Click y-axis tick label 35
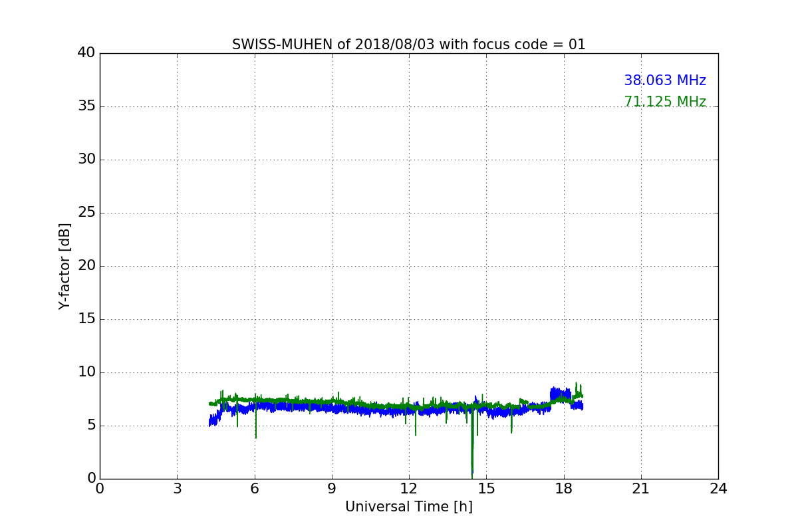Viewport: 798px width, 532px height. tap(86, 106)
